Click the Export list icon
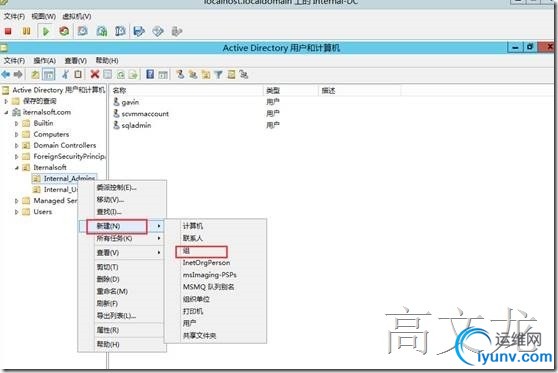558x373 pixels. pyautogui.click(x=133, y=74)
